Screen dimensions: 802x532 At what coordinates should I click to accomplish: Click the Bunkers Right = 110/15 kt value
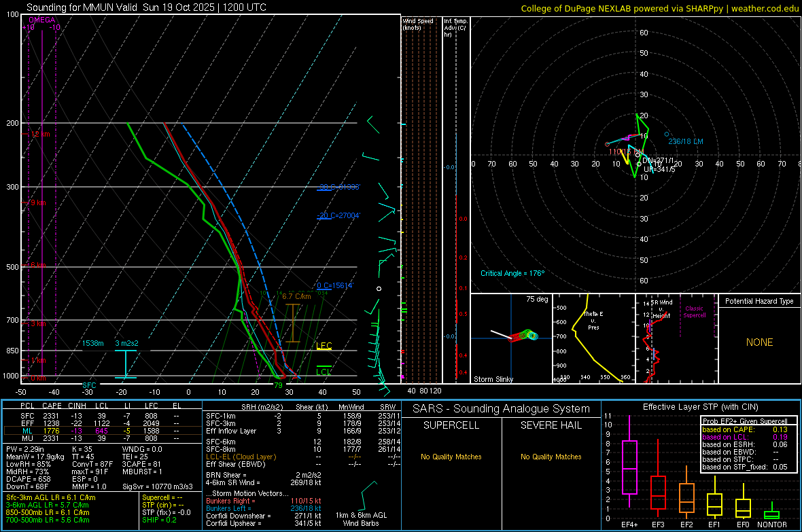264,501
